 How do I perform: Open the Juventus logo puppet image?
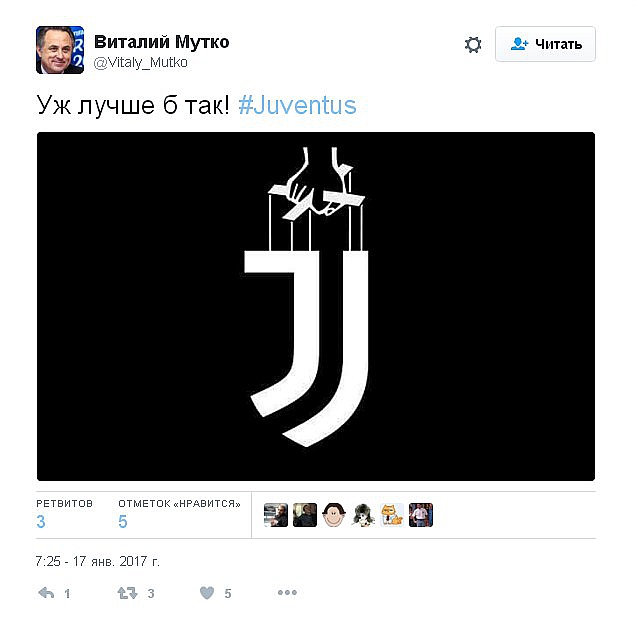(x=316, y=306)
